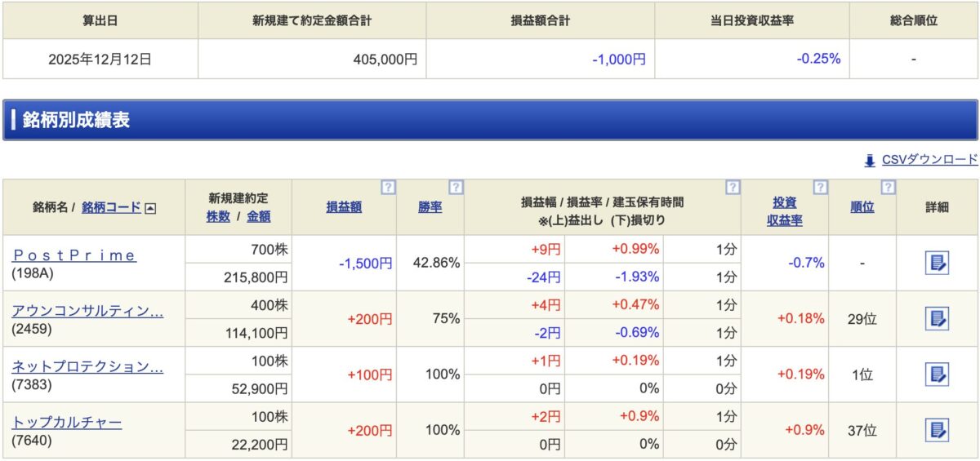Sort by 順位 column header

[862, 207]
